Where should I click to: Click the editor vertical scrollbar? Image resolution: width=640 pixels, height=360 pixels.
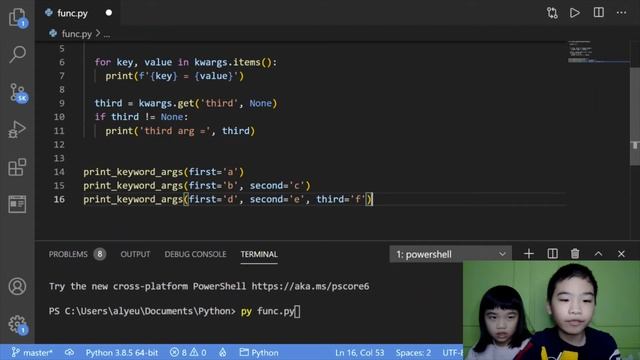click(635, 116)
